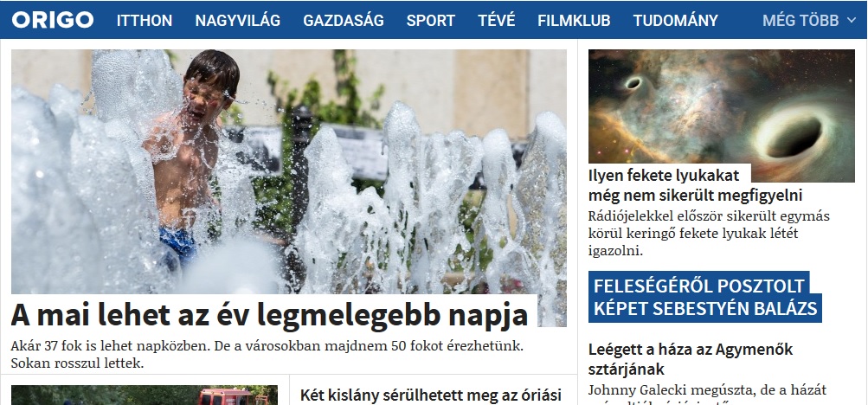The image size is (868, 405).
Task: Click the ORIGO logo
Action: click(53, 21)
